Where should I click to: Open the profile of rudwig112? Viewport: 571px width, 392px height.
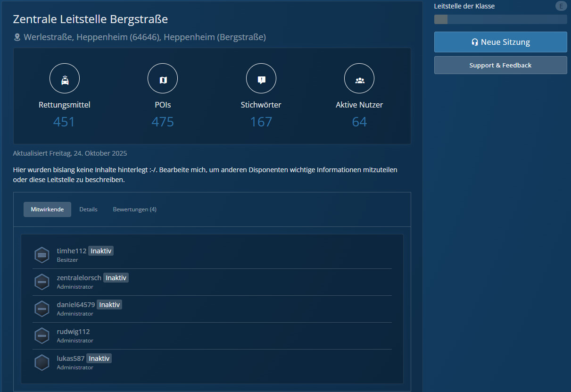(x=73, y=332)
